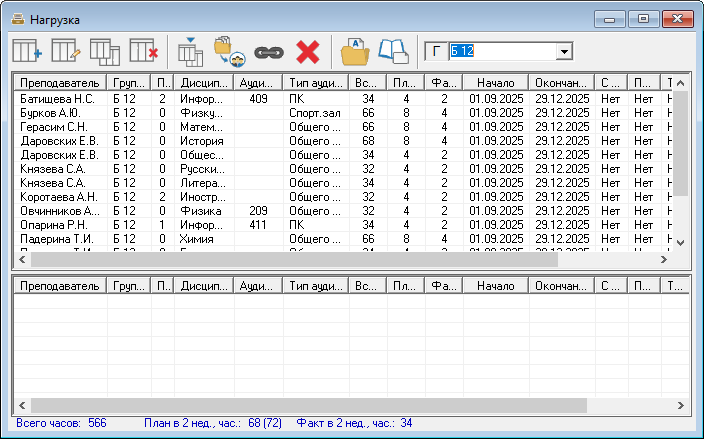704x439 pixels.
Task: Sort by the Преподаватель column in top table
Action: 59,82
